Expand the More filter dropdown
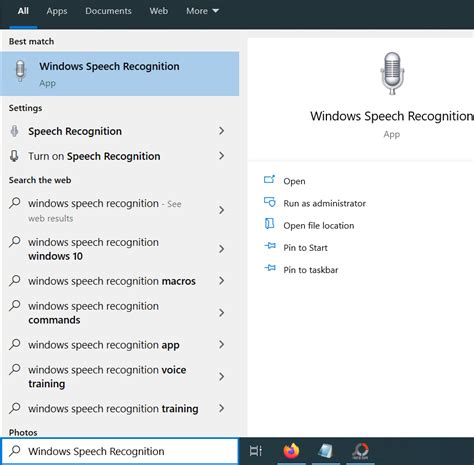 point(202,11)
